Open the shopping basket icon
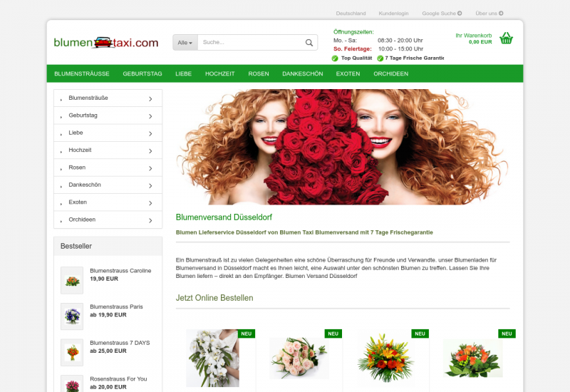This screenshot has width=570, height=392. tap(507, 38)
